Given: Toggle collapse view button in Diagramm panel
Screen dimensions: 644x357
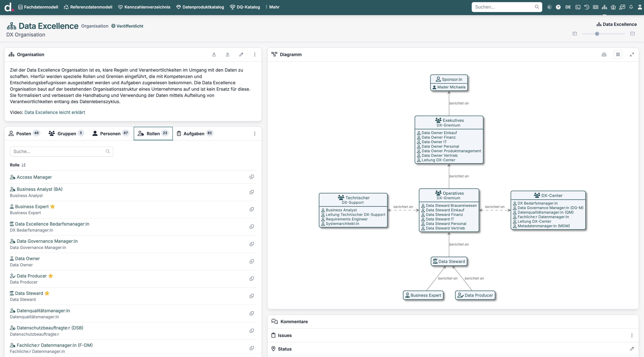Looking at the screenshot, I should point(618,55).
